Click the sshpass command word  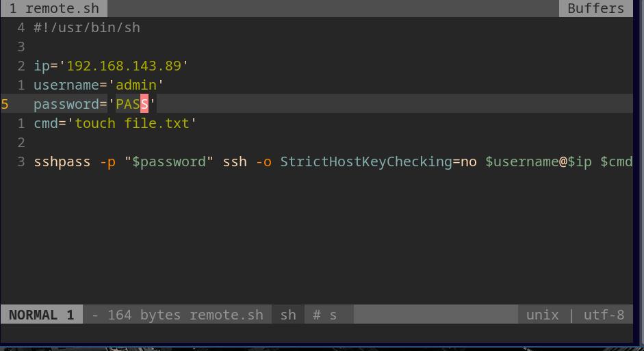[x=62, y=161]
